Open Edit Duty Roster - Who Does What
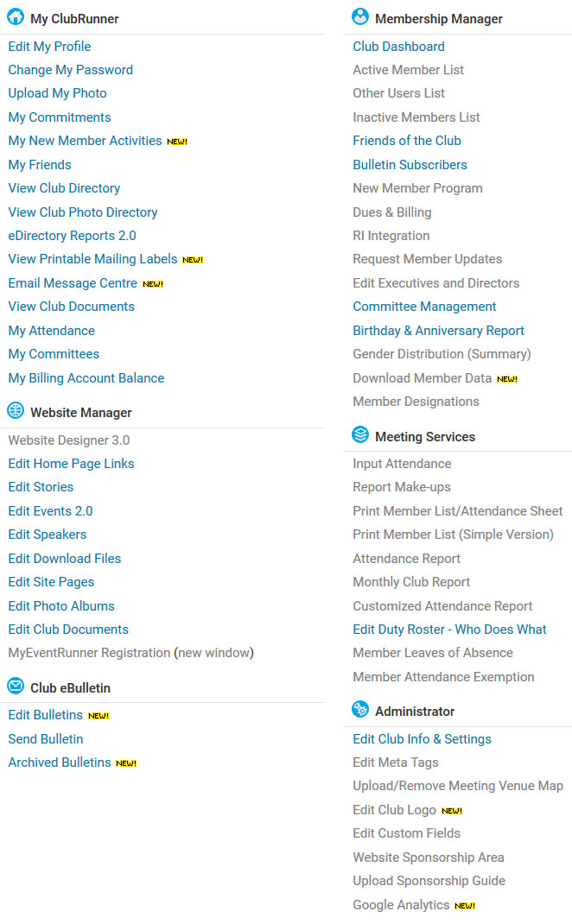 pyautogui.click(x=449, y=630)
